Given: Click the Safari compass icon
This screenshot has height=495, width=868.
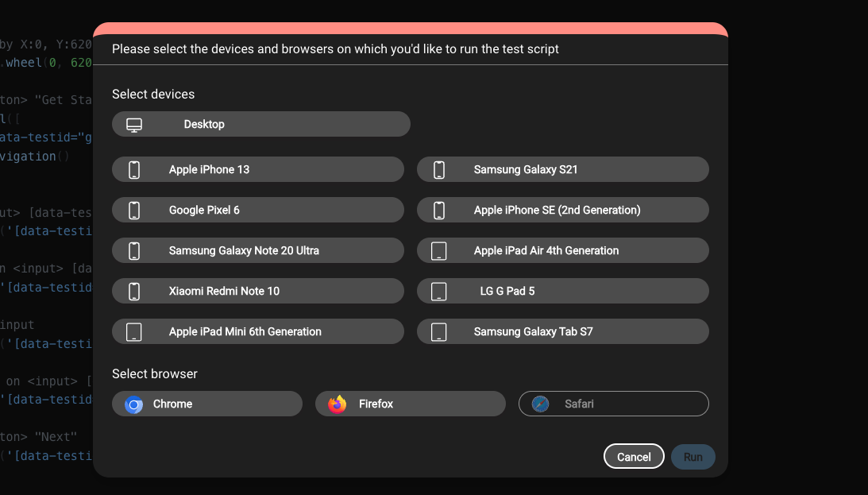Looking at the screenshot, I should (x=540, y=404).
